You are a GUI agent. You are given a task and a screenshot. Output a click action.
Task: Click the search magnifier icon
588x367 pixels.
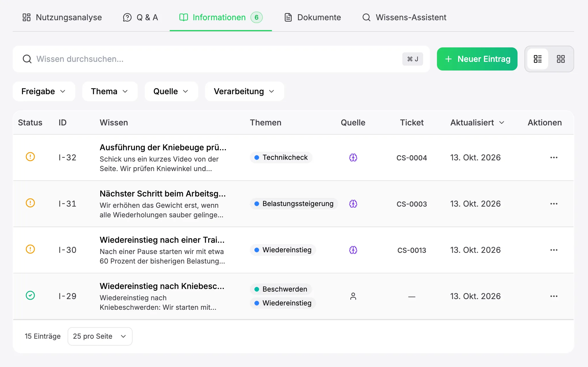[x=27, y=59]
